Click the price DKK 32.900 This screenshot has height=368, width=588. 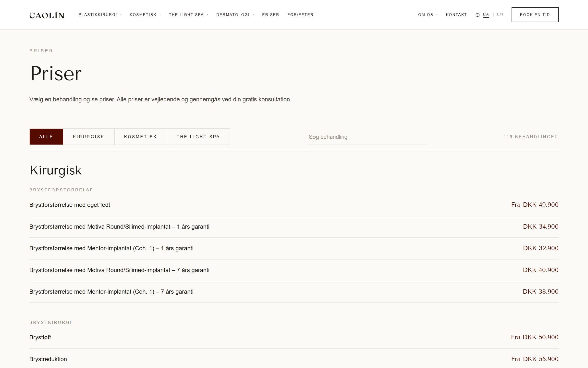(x=541, y=248)
